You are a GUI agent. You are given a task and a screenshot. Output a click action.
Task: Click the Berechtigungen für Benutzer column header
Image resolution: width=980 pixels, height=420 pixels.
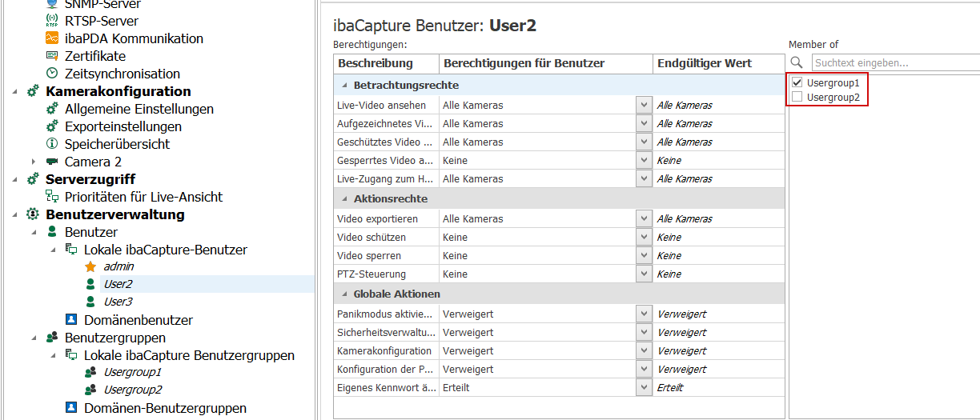545,63
